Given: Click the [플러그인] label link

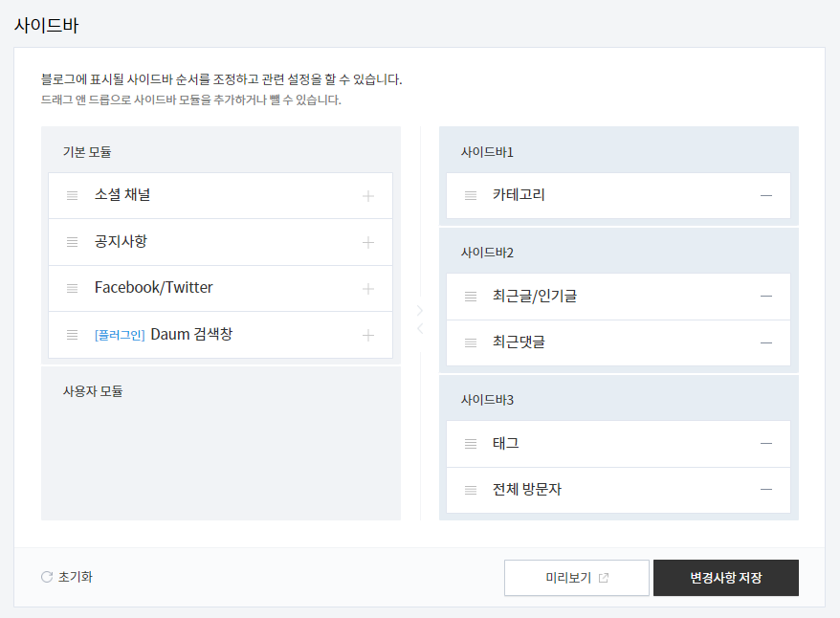Looking at the screenshot, I should pos(120,335).
